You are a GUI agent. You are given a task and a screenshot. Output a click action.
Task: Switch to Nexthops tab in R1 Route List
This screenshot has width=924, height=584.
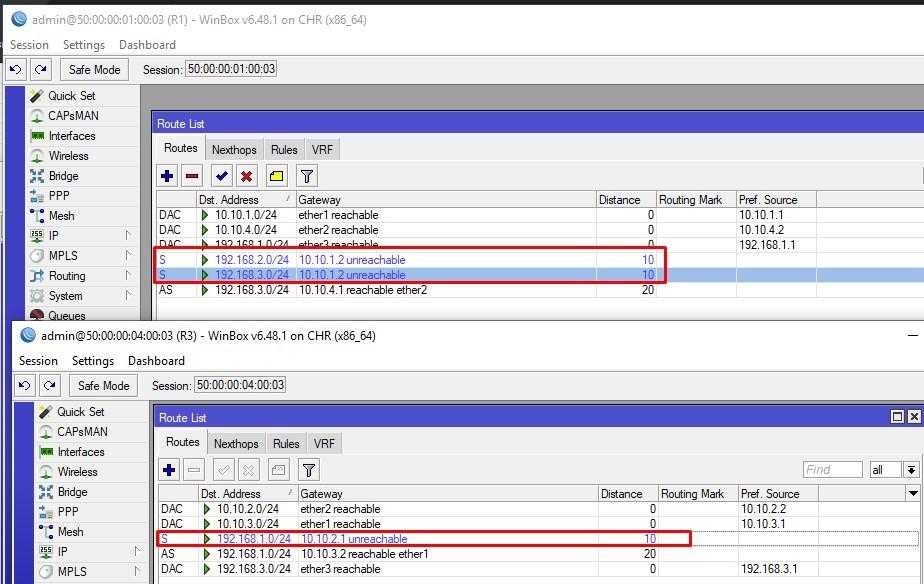[234, 150]
